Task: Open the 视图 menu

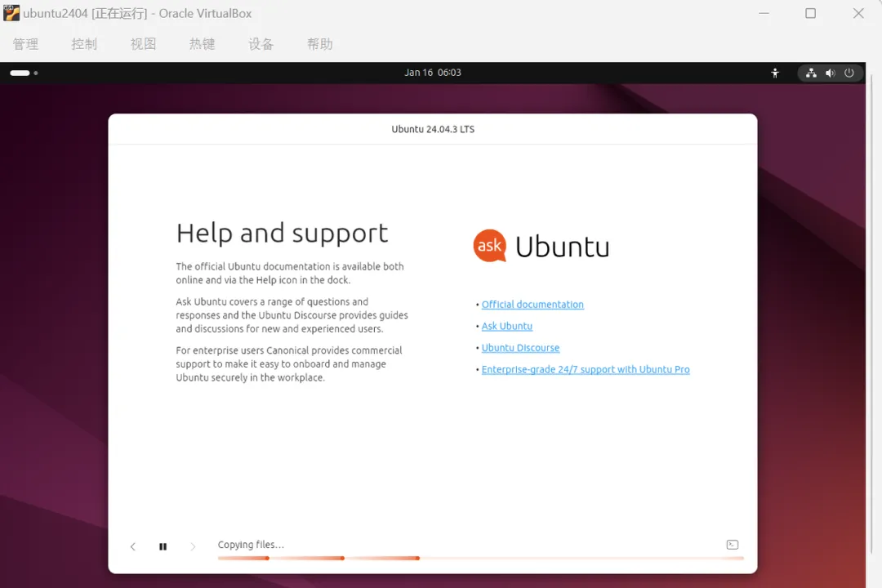Action: click(x=143, y=44)
